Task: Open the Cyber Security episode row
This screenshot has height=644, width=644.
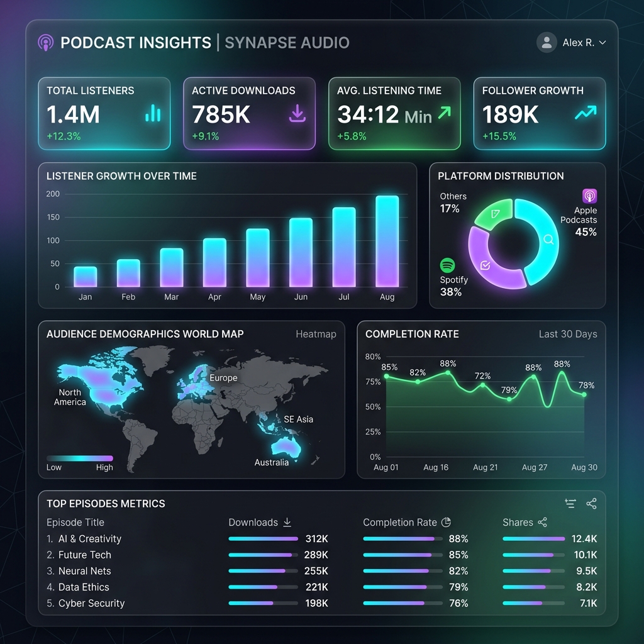Action: pyautogui.click(x=321, y=603)
